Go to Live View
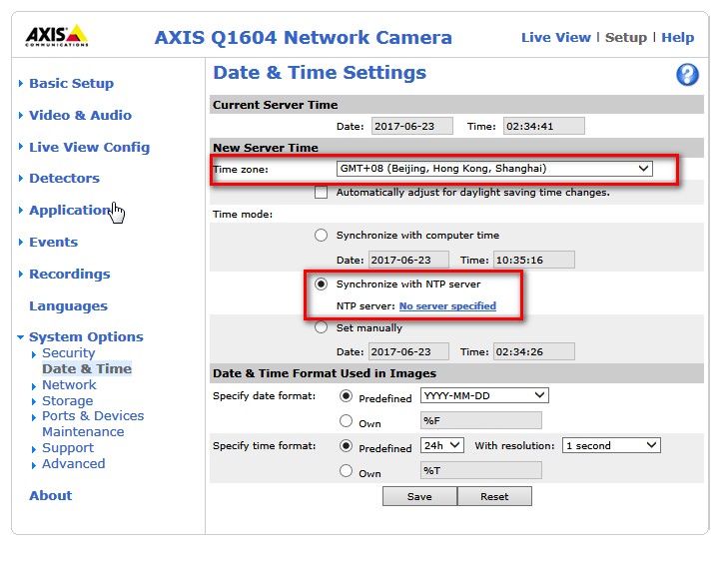The width and height of the screenshot is (728, 567). click(x=556, y=38)
